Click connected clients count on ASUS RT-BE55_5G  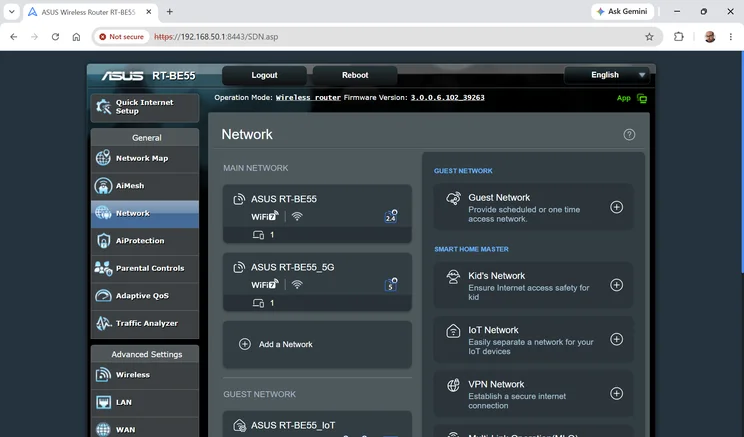click(x=264, y=303)
